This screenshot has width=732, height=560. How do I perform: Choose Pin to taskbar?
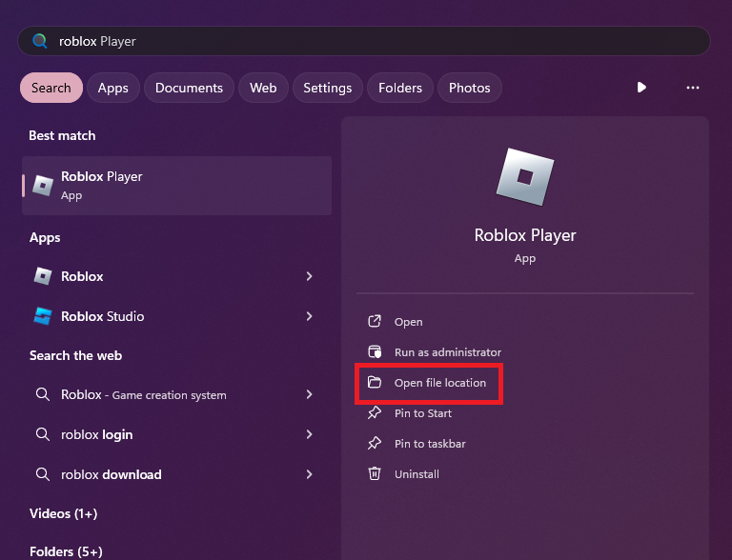(x=430, y=444)
